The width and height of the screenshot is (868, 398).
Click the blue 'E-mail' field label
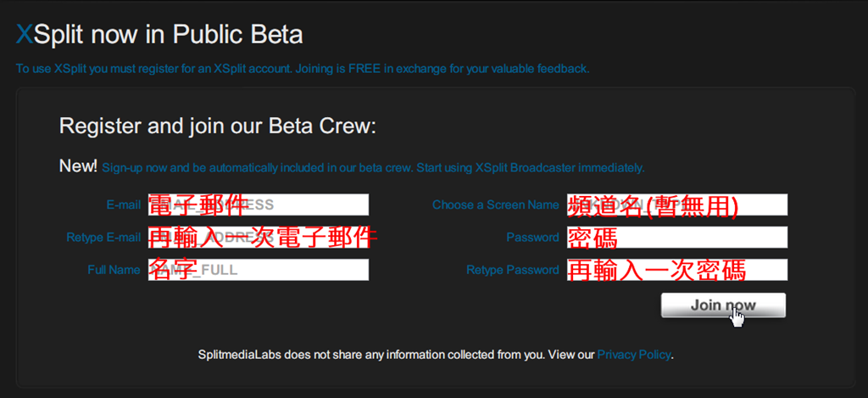[123, 205]
